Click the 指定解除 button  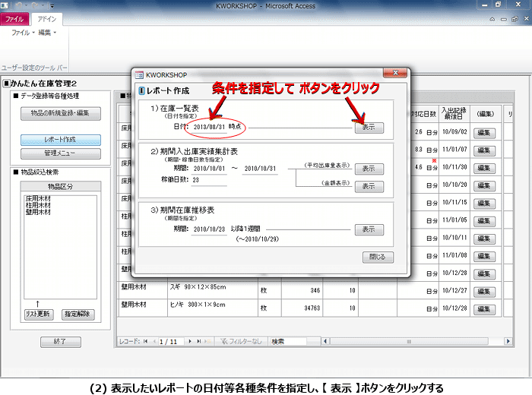(x=78, y=314)
